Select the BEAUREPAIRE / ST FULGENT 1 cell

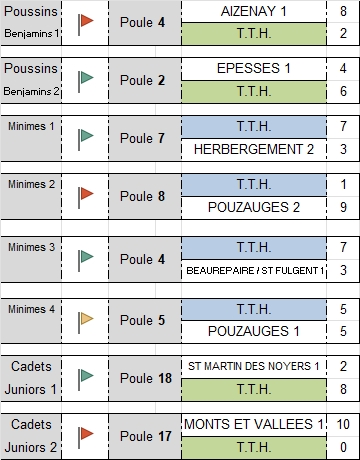point(254,271)
